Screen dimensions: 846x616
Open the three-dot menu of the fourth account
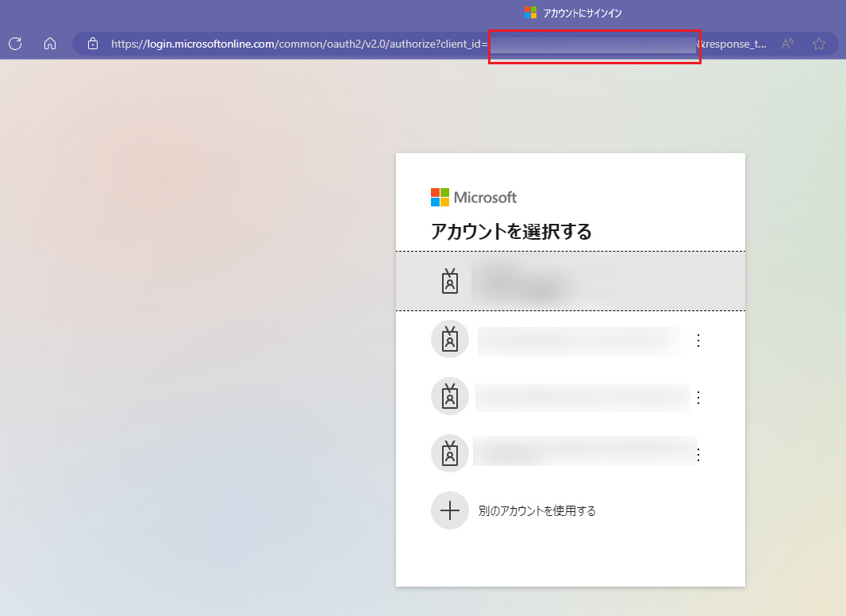698,455
